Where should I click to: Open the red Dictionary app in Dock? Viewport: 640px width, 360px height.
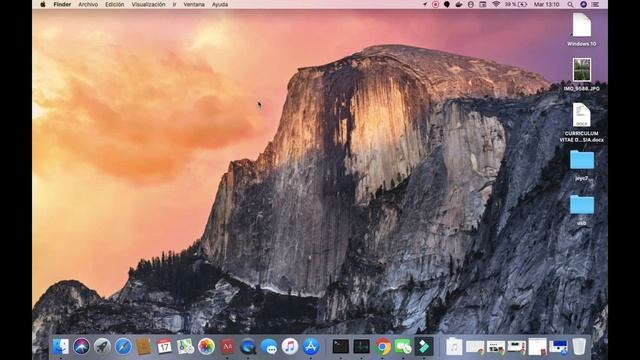pos(227,347)
